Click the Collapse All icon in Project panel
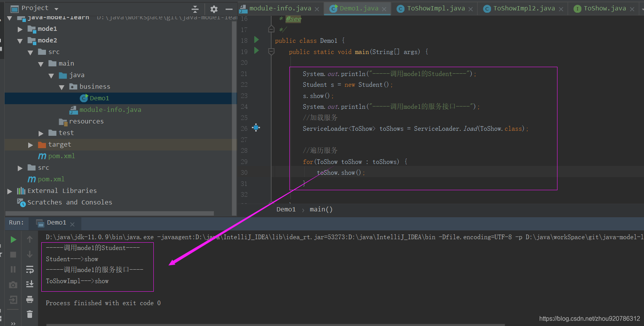 (x=195, y=9)
